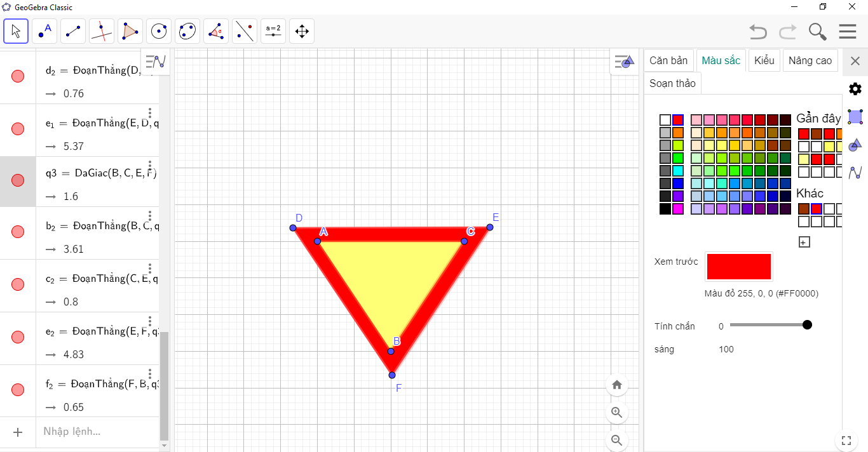Activate the Move Graphics View tool
This screenshot has width=868, height=452.
coord(302,31)
